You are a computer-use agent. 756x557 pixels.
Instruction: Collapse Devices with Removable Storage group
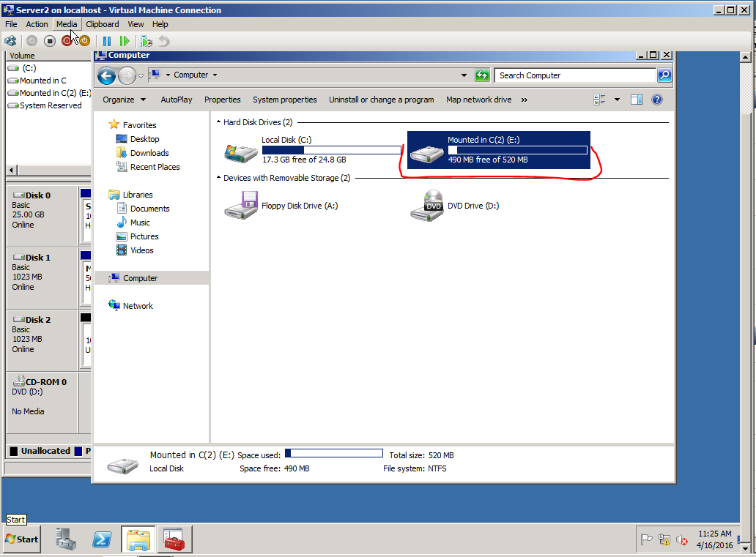218,177
